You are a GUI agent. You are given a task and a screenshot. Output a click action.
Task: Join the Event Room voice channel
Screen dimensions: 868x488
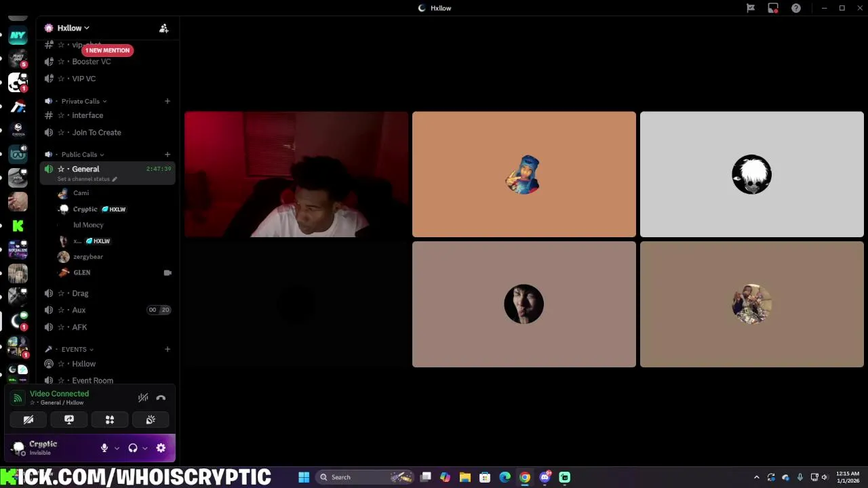[92, 380]
